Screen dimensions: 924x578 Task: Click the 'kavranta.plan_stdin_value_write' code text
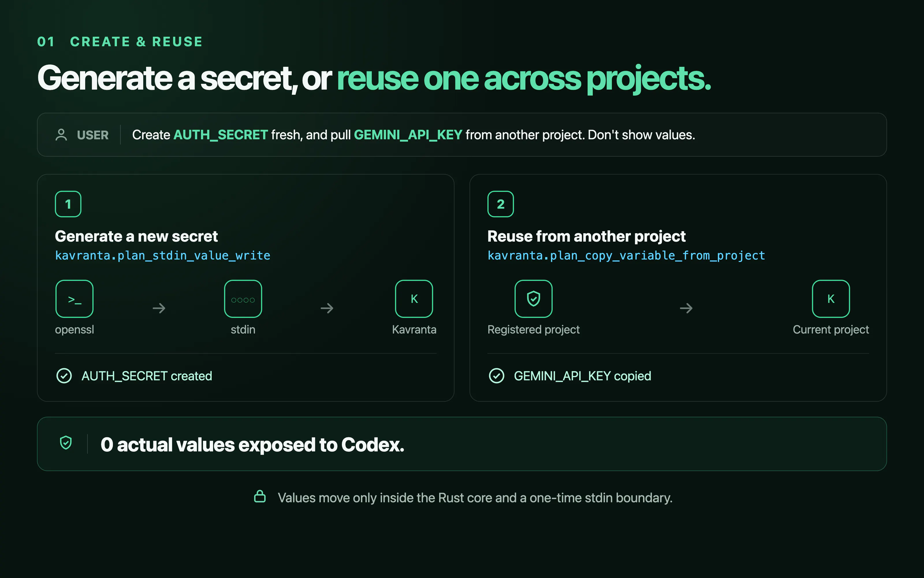click(163, 255)
